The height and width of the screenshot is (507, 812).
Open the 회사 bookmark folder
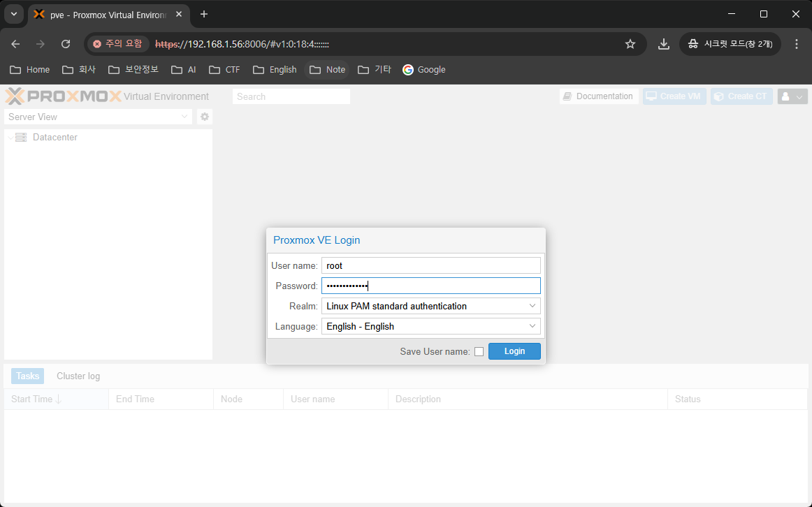(79, 69)
